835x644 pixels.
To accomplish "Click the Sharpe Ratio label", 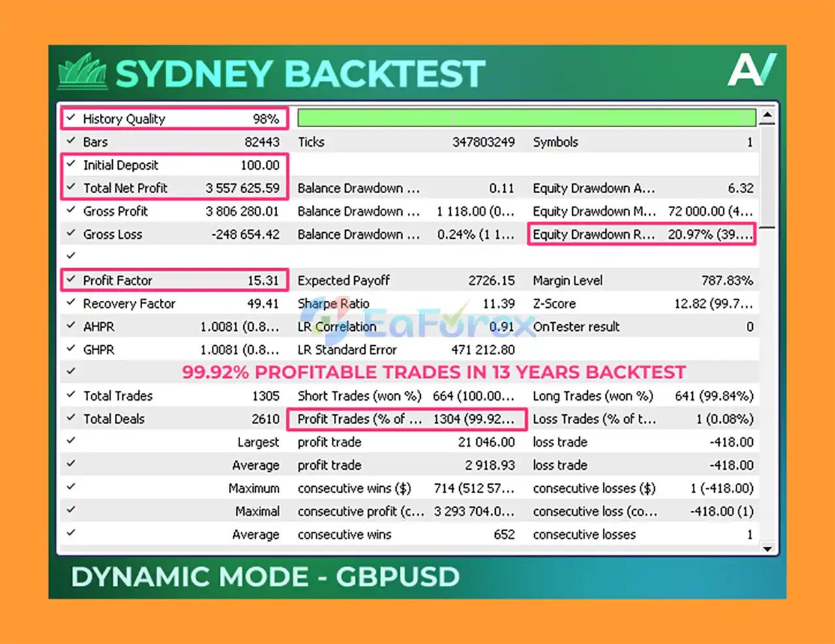I will [x=333, y=303].
